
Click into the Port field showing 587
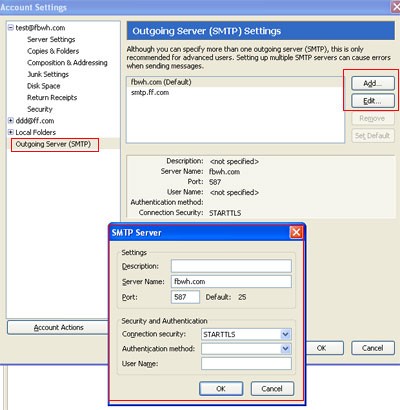[x=185, y=297]
